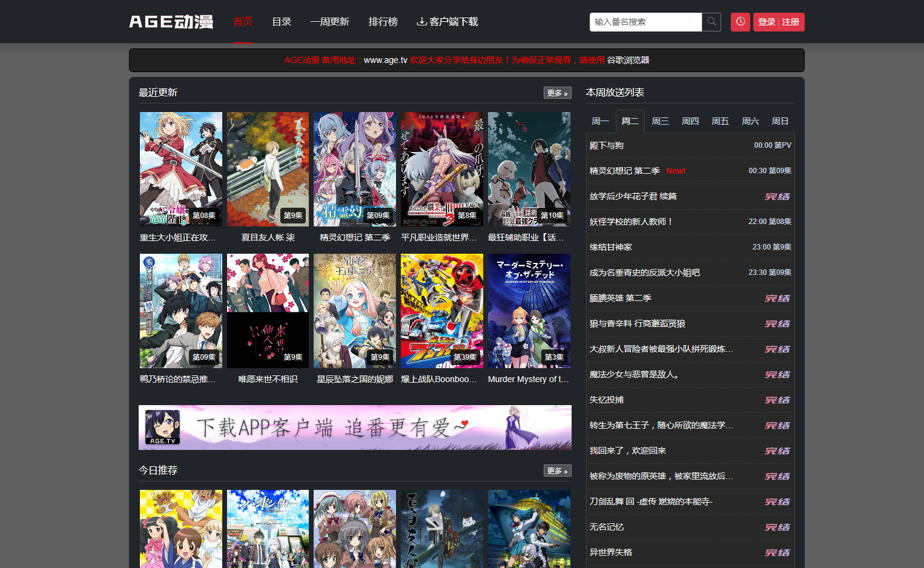Switch to the 周一 schedule tab
Image resolution: width=924 pixels, height=568 pixels.
pos(600,121)
